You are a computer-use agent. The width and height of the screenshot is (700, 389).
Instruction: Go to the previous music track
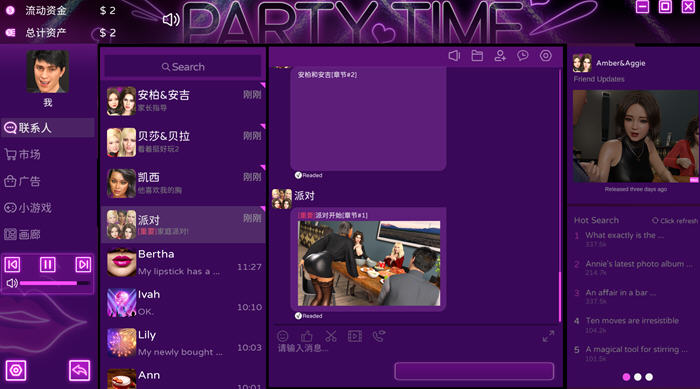point(12,264)
